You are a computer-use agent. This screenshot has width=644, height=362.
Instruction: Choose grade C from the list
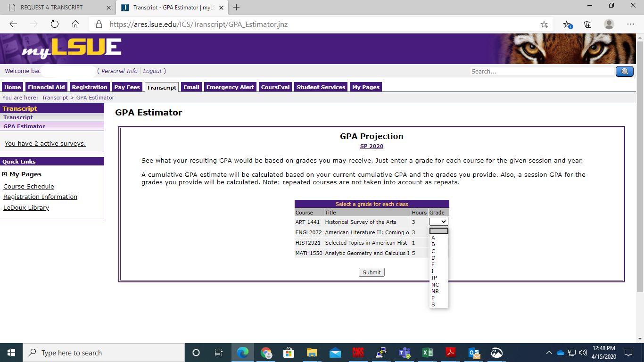coord(438,251)
